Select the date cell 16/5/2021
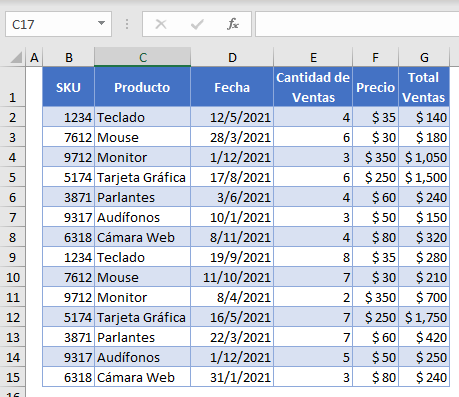This screenshot has height=397, width=459. (x=232, y=317)
